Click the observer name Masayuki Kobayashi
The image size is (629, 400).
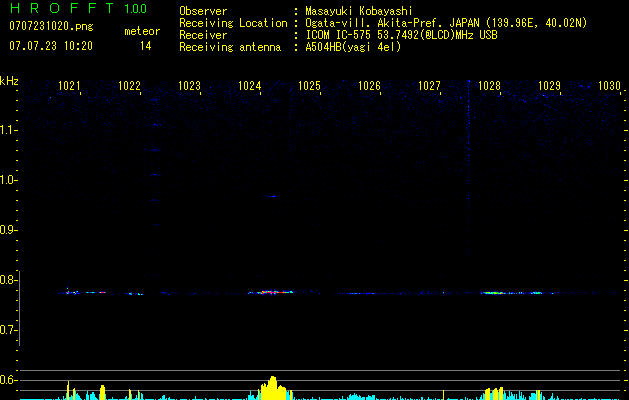coord(359,11)
